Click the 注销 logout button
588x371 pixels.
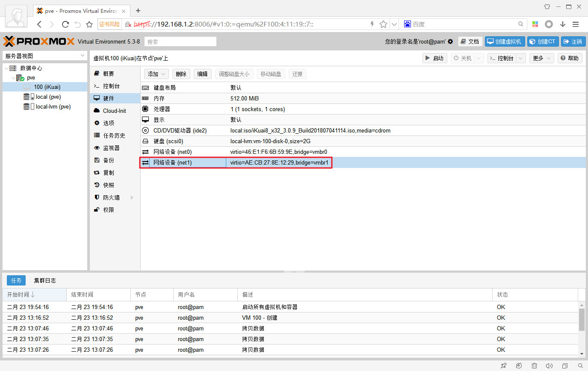pyautogui.click(x=573, y=41)
